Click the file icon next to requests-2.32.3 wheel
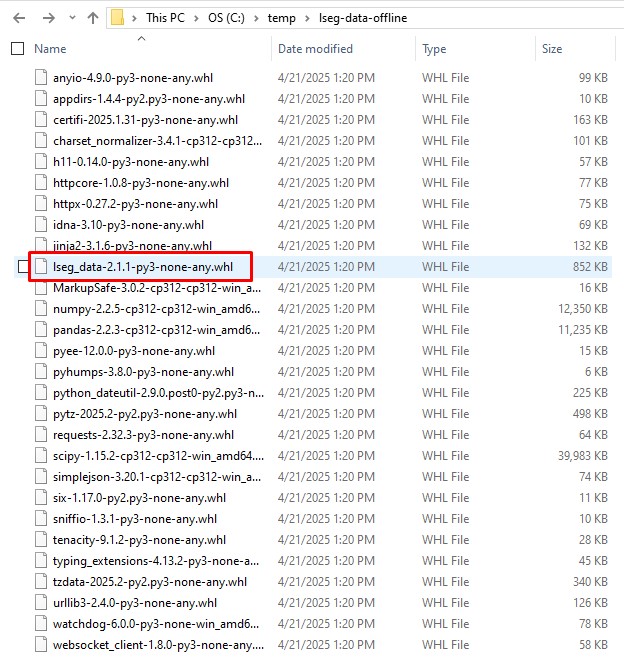The image size is (624, 660). click(40, 435)
